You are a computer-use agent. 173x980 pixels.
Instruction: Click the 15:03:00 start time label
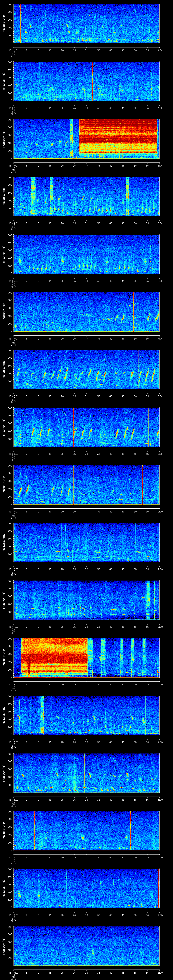(13, 166)
